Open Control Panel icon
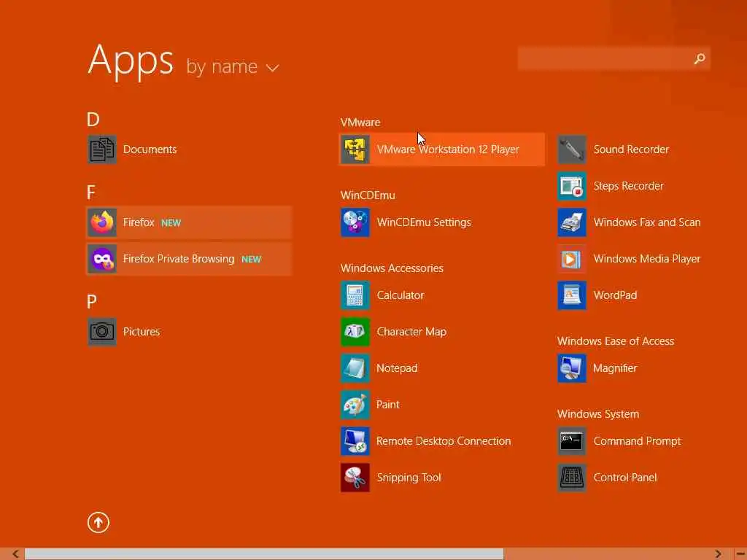 572,478
